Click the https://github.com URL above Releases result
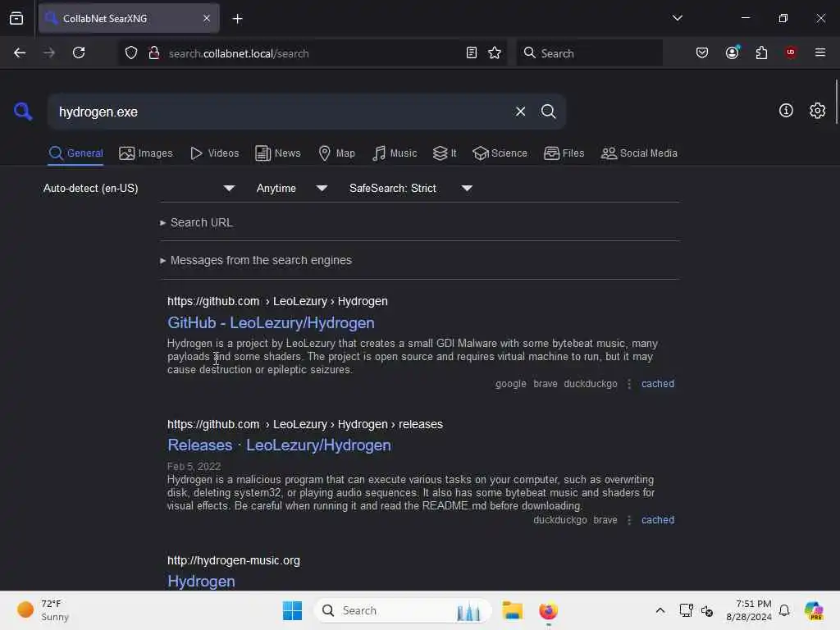 pos(213,424)
